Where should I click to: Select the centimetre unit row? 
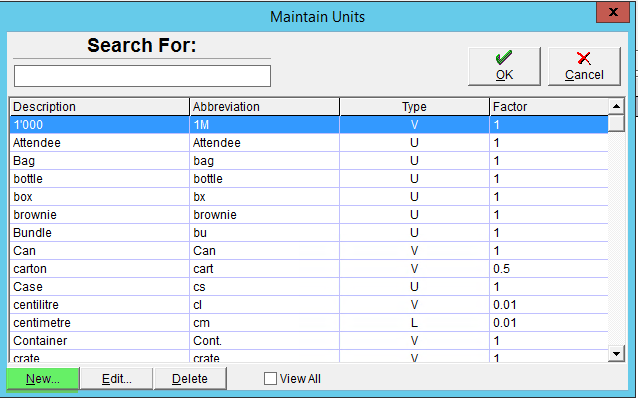(x=309, y=323)
